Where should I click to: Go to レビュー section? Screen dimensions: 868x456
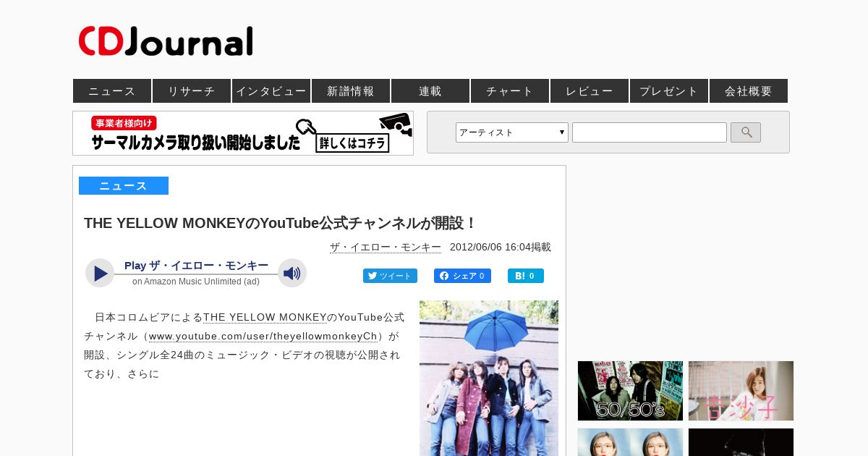tap(590, 90)
